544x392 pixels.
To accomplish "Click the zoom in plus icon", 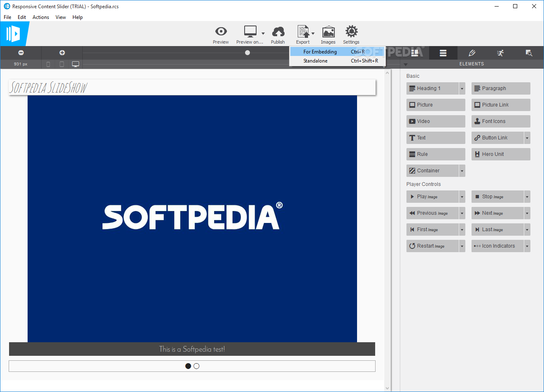I will pos(62,53).
